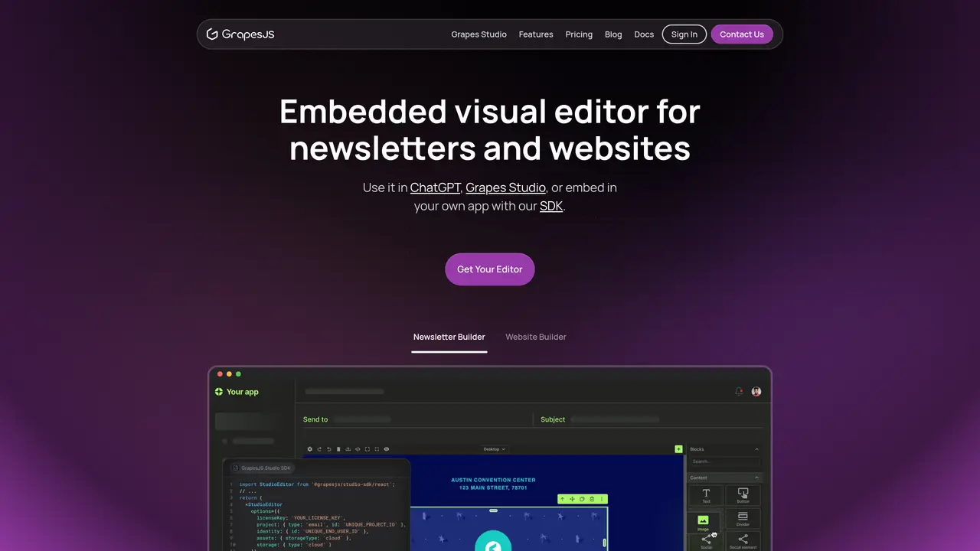Click the redo arrow in the editor toolbar
Image resolution: width=980 pixels, height=551 pixels.
point(319,449)
